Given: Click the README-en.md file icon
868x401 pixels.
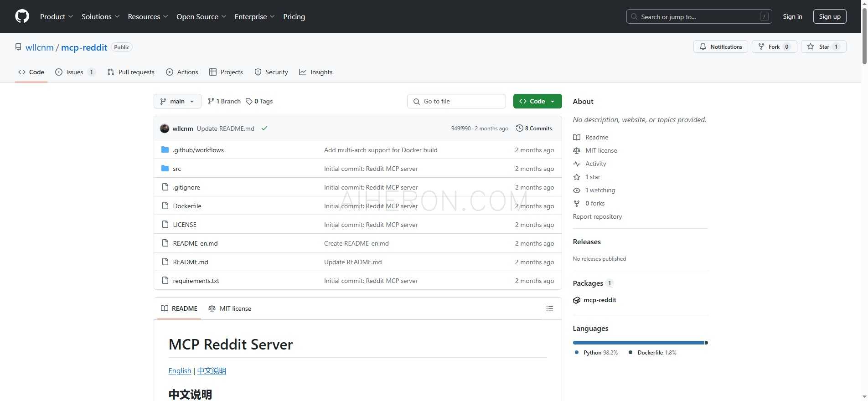Looking at the screenshot, I should click(165, 243).
